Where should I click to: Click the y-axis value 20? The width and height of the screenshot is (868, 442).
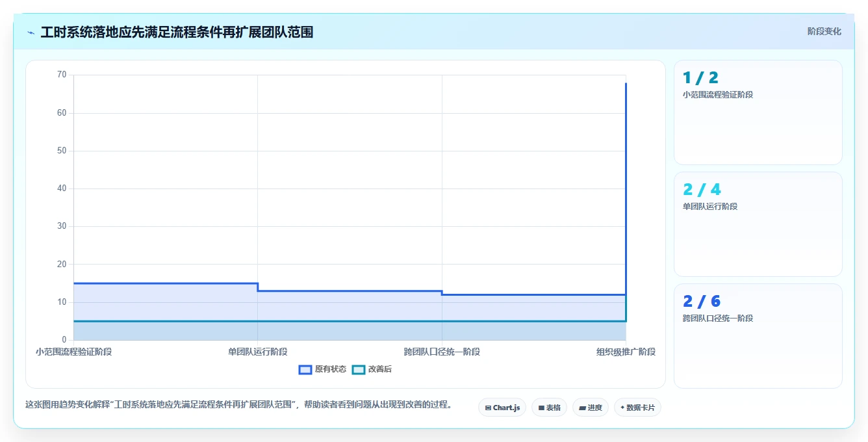pyautogui.click(x=62, y=264)
